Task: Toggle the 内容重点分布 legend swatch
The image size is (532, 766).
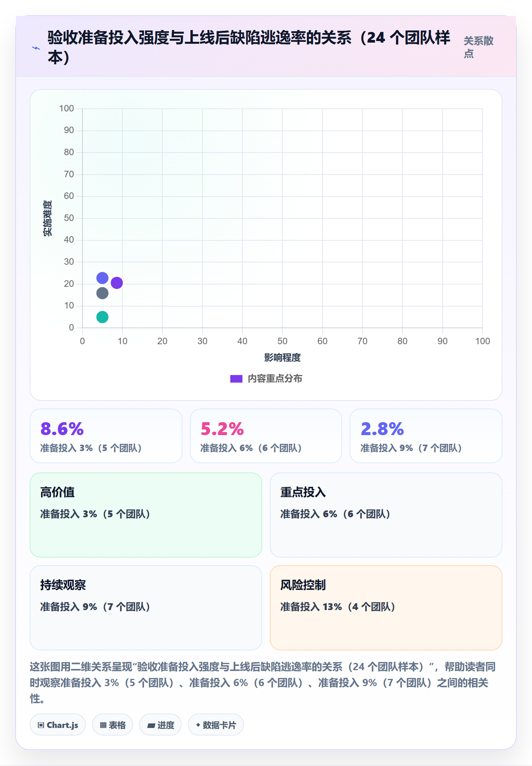Action: (236, 379)
